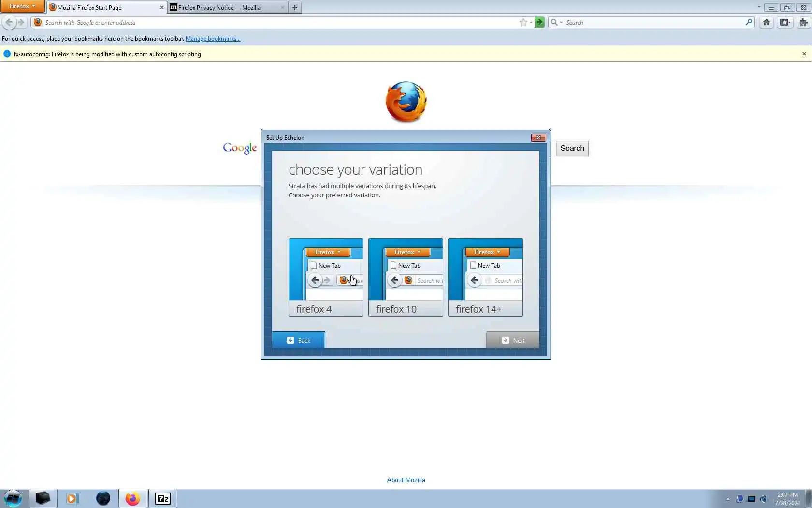812x508 pixels.
Task: Switch to Firefox Privacy Notice tab
Action: coord(227,7)
